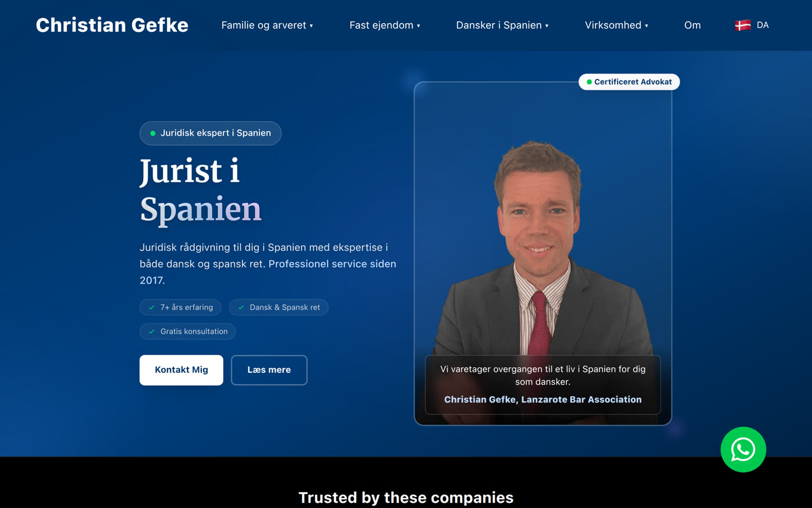The height and width of the screenshot is (508, 812).
Task: Click the Gratis konsultation tag
Action: click(x=188, y=332)
